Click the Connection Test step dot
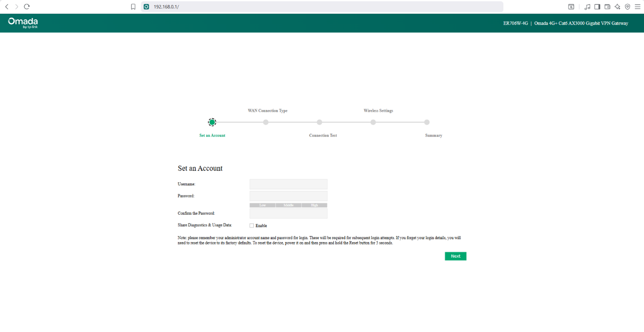Image resolution: width=644 pixels, height=332 pixels. point(320,122)
